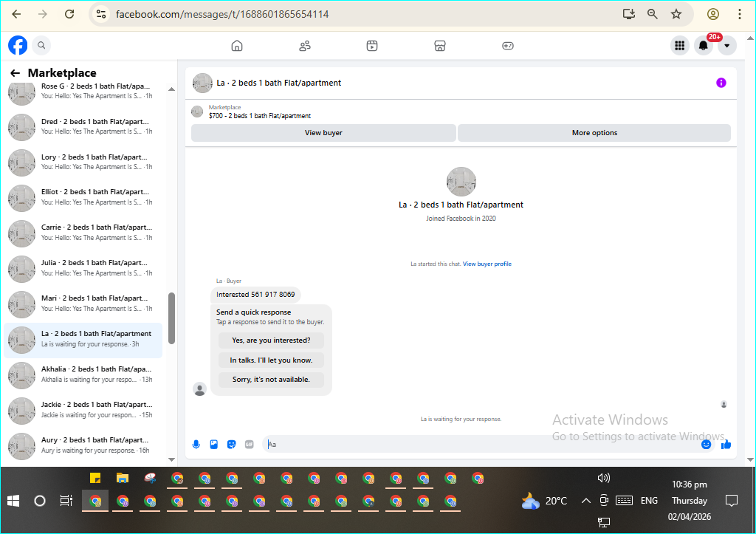Click the address bar URL

222,14
